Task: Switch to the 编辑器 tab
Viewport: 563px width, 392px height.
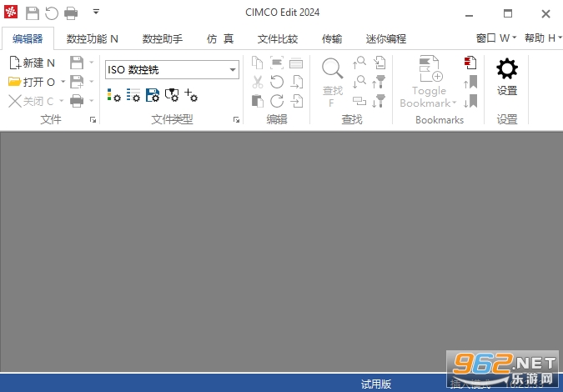Action: (x=28, y=38)
